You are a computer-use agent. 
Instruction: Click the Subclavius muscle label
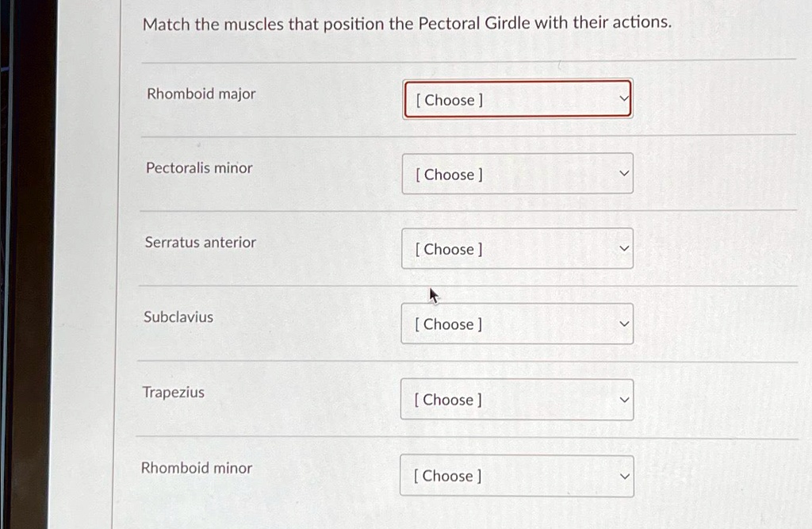[178, 317]
